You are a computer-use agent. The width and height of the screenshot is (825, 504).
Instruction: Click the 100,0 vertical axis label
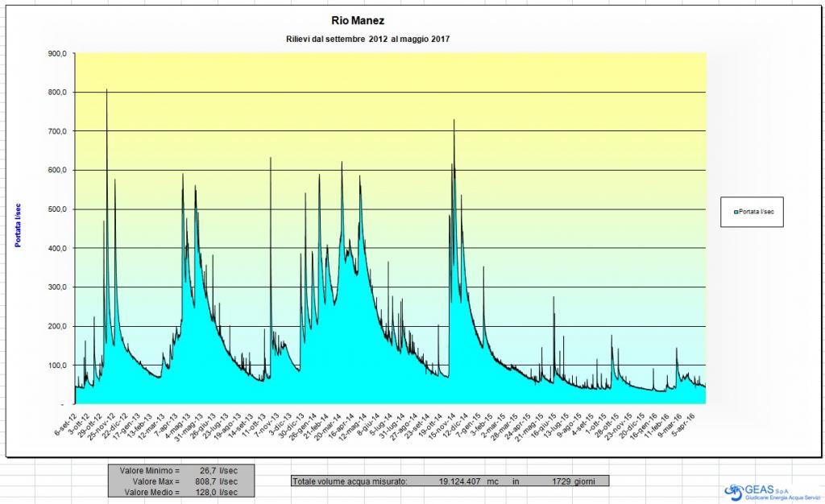pyautogui.click(x=56, y=366)
